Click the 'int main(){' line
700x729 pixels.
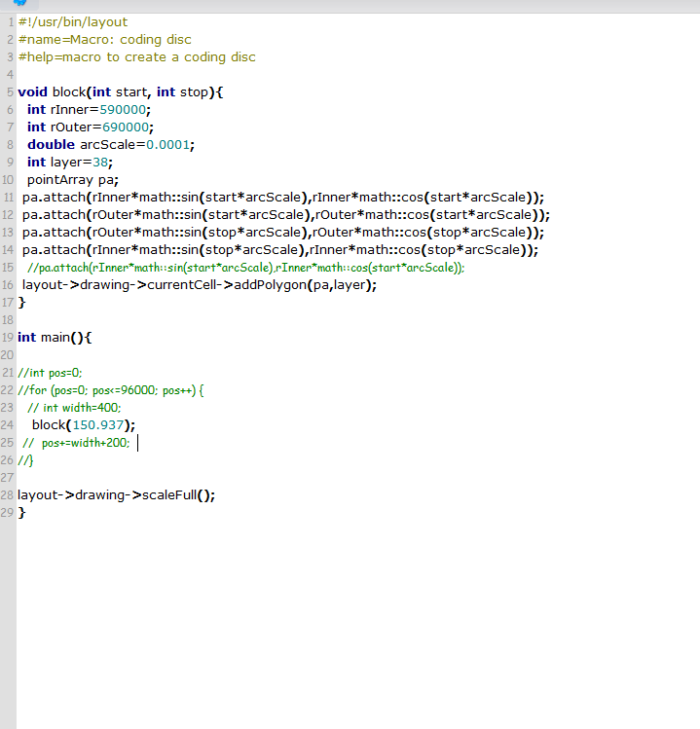55,338
